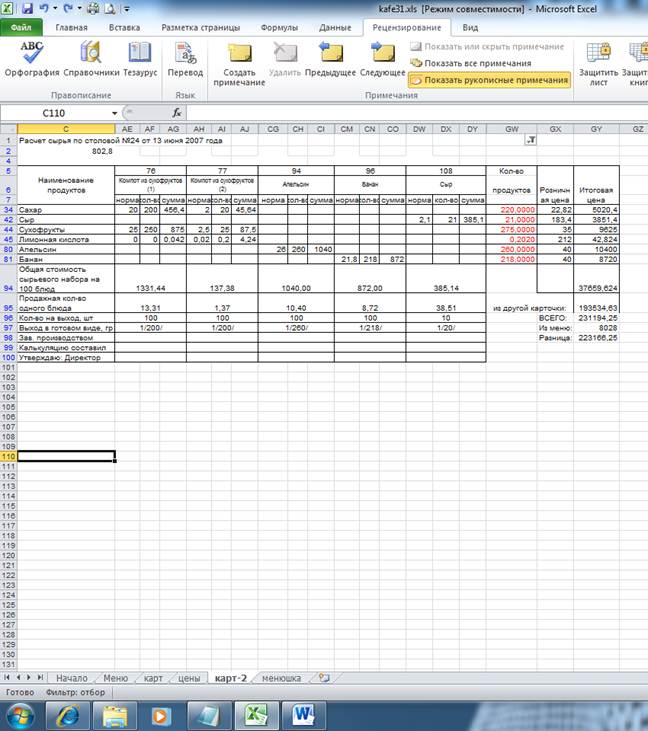Click last sheet navigation arrow
This screenshot has width=648, height=731.
[x=40, y=677]
